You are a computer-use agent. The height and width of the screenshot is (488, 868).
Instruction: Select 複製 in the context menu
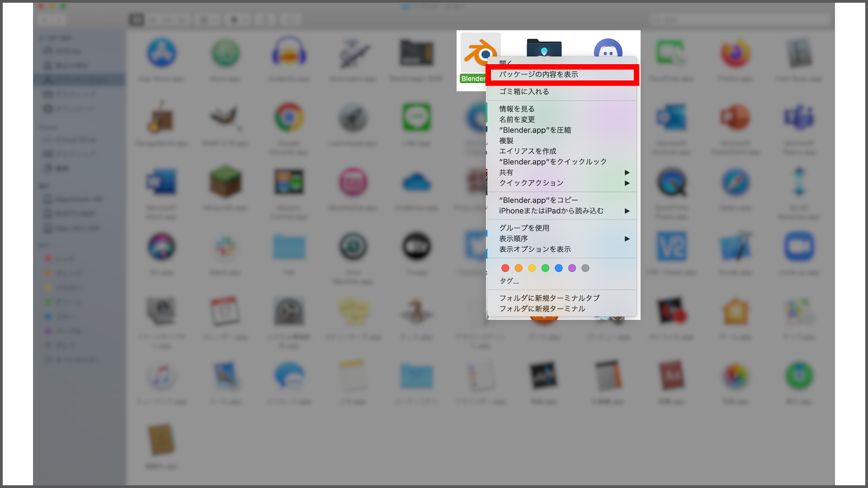(561, 141)
